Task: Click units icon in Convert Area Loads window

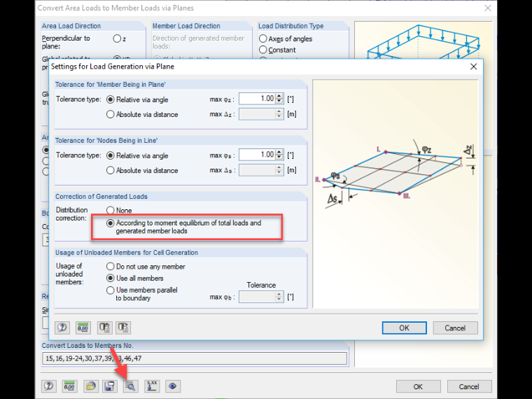Action: pyautogui.click(x=69, y=386)
